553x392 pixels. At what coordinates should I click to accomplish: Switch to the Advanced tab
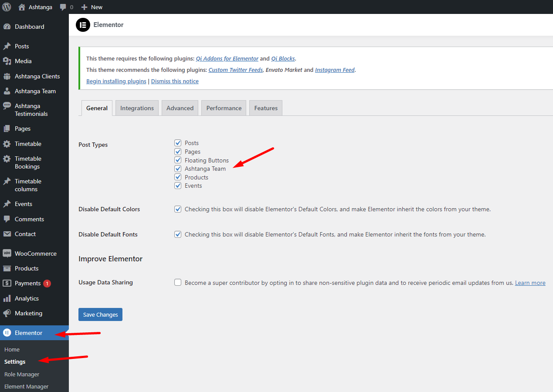coord(180,108)
